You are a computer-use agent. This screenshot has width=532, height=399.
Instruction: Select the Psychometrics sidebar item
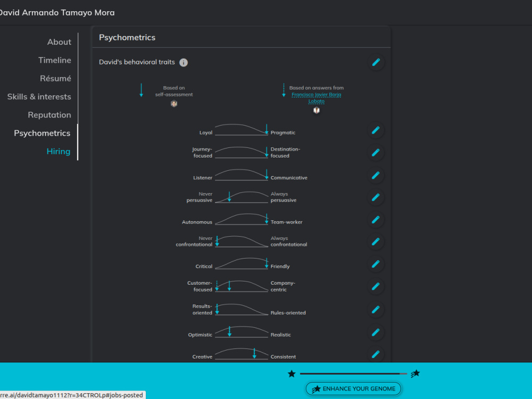(x=42, y=134)
